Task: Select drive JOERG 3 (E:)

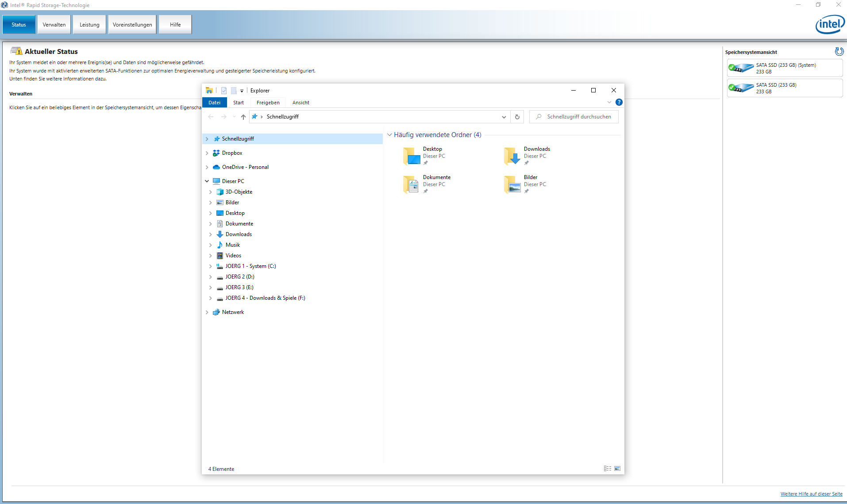Action: (239, 287)
